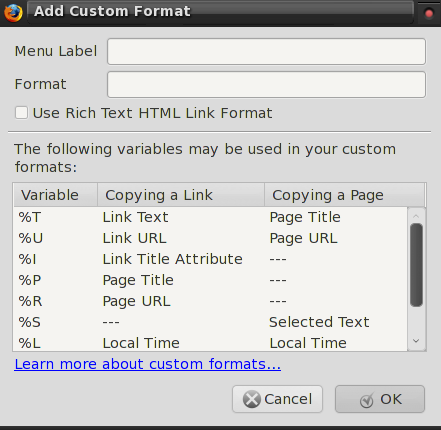Click the red close dot button
Screen dimensions: 441x430
[429, 13]
